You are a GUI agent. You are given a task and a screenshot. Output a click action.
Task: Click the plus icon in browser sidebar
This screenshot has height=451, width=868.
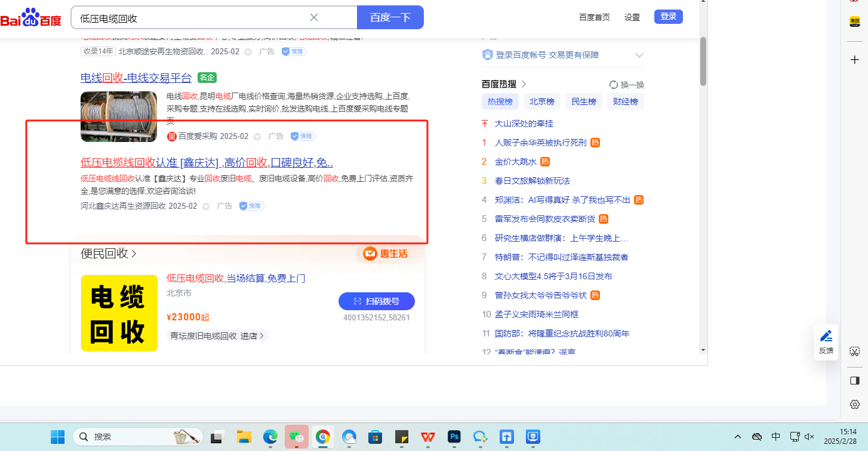[x=855, y=60]
